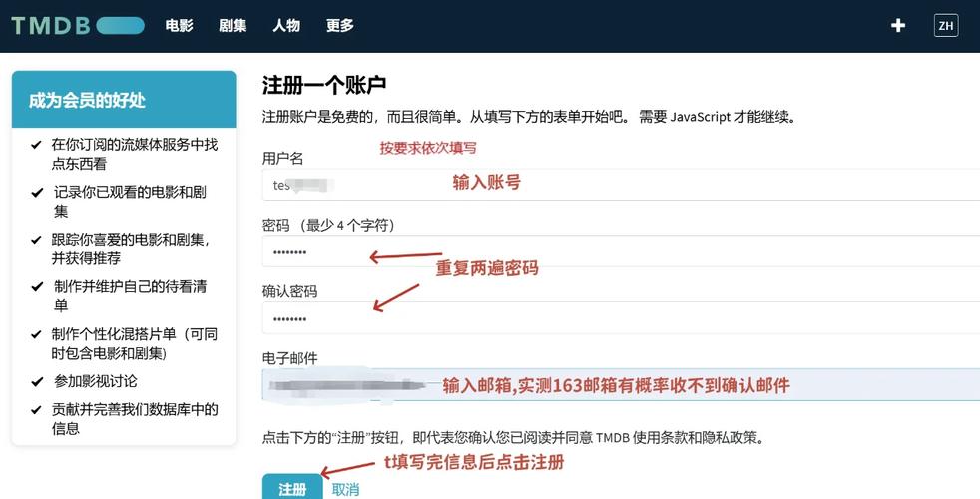Click the checkmark beside 记录你已观看的电影和剧集
The height and width of the screenshot is (499, 980).
point(36,192)
